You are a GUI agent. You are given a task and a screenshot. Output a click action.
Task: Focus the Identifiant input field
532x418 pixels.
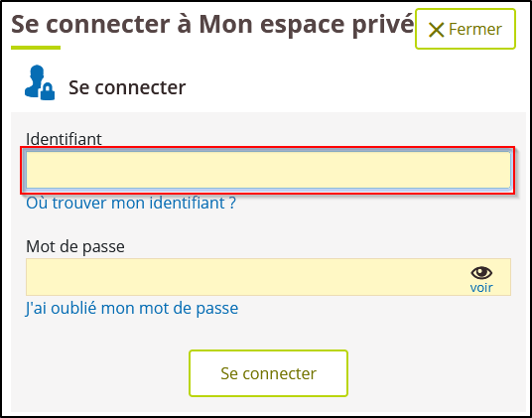tap(268, 170)
